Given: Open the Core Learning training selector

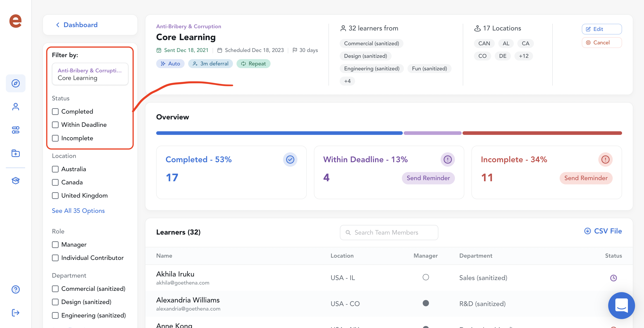Looking at the screenshot, I should point(90,74).
